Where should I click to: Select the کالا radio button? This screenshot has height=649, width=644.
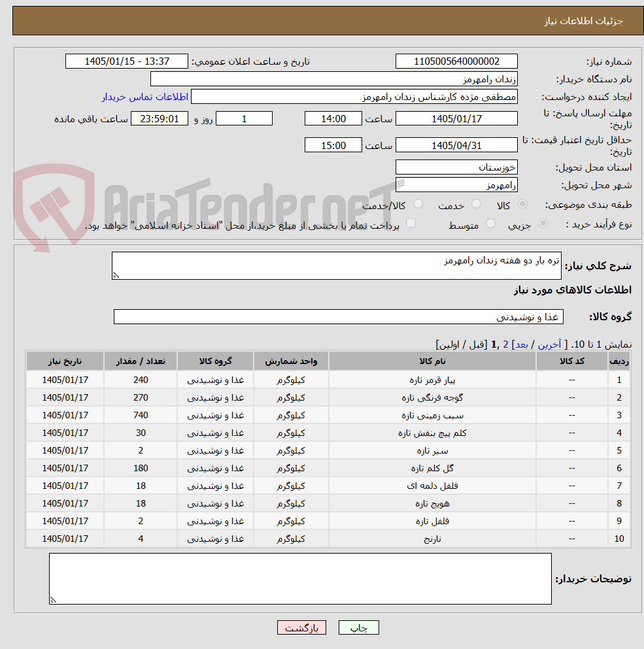point(522,204)
